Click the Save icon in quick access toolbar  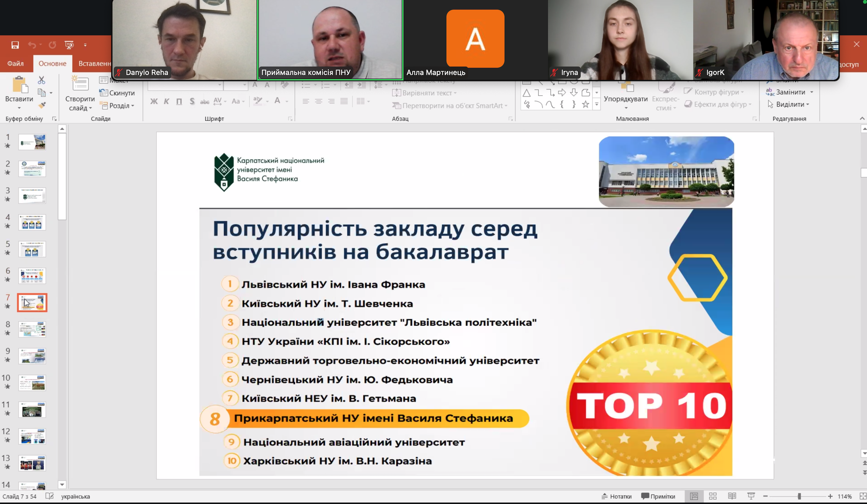tap(15, 45)
